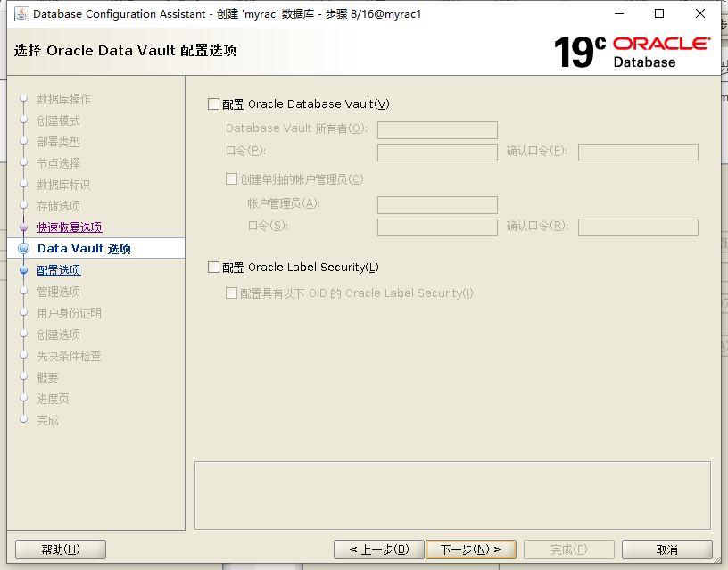Enable 配置 Oracle Database Vault checkbox

[213, 104]
